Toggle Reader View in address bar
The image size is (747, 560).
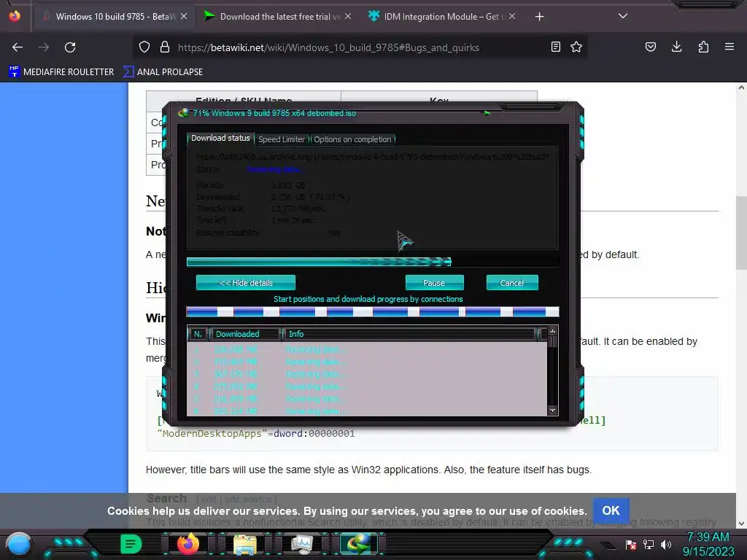[555, 47]
